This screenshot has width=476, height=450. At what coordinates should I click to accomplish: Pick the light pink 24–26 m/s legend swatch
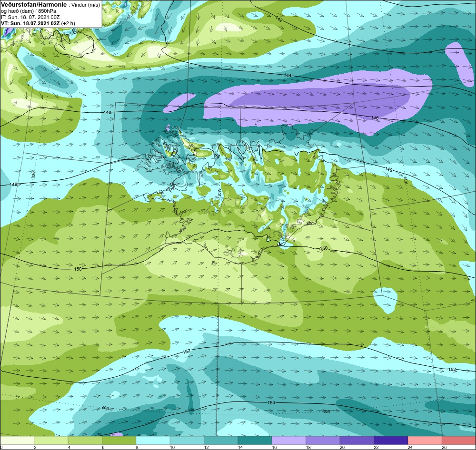point(425,440)
